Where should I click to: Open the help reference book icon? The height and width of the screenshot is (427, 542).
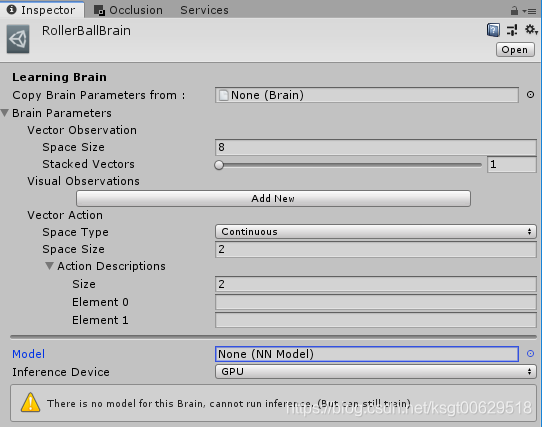pyautogui.click(x=493, y=30)
